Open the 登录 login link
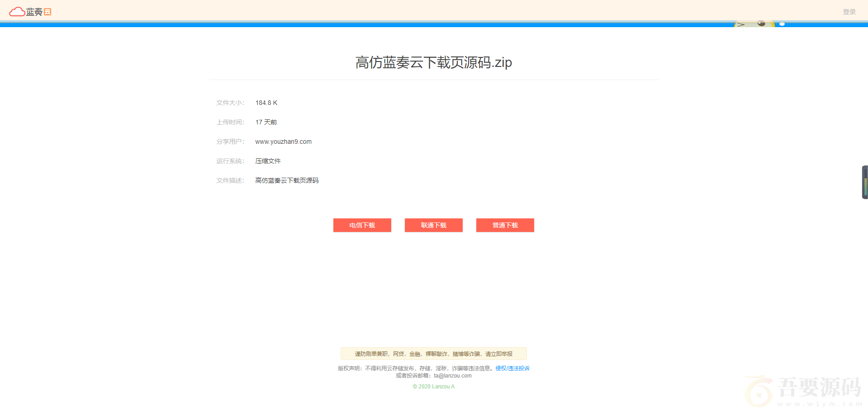Image resolution: width=868 pixels, height=411 pixels. pos(849,12)
